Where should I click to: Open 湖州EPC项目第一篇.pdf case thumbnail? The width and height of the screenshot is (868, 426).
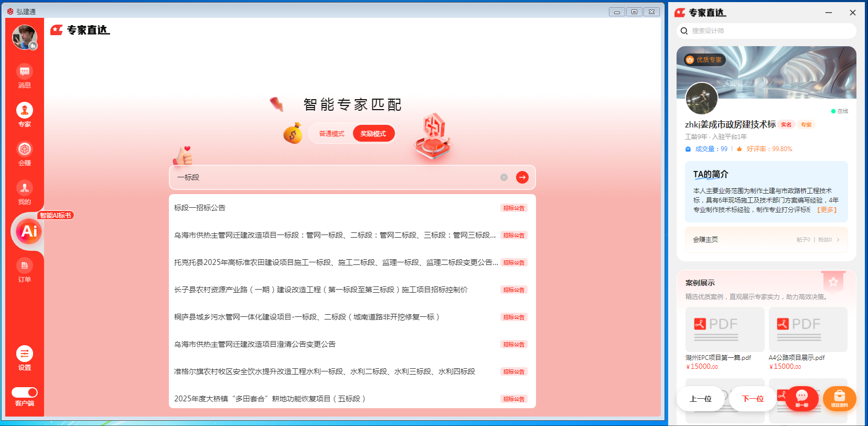(x=725, y=329)
